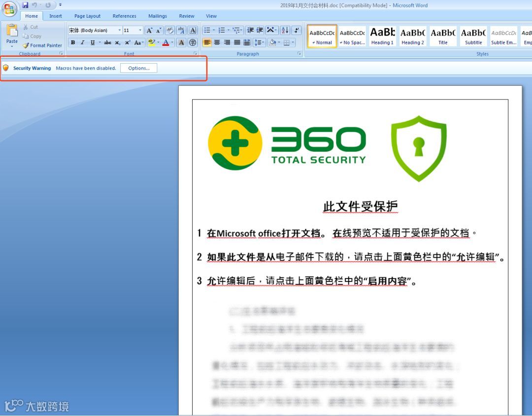Image resolution: width=532 pixels, height=416 pixels.
Task: Toggle italic formatting
Action: pos(82,42)
